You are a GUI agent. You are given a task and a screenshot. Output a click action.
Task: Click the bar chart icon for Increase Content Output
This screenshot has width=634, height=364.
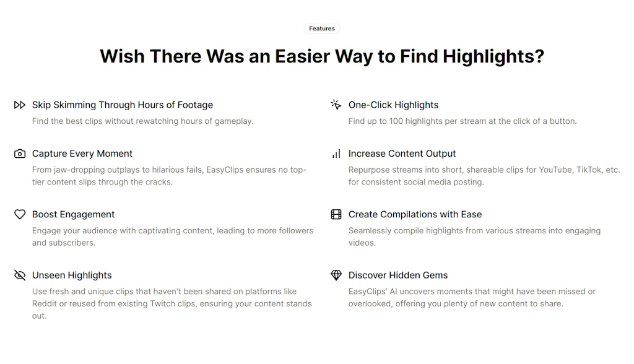(336, 154)
